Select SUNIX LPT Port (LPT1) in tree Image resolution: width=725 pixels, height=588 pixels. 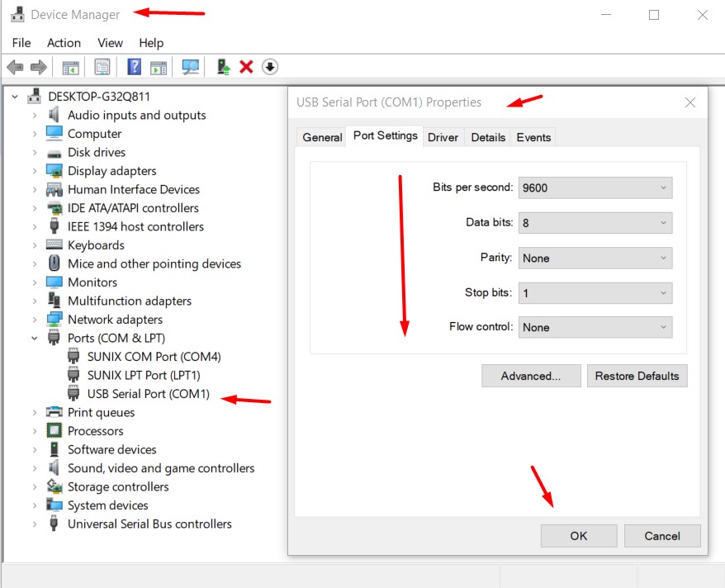(144, 375)
